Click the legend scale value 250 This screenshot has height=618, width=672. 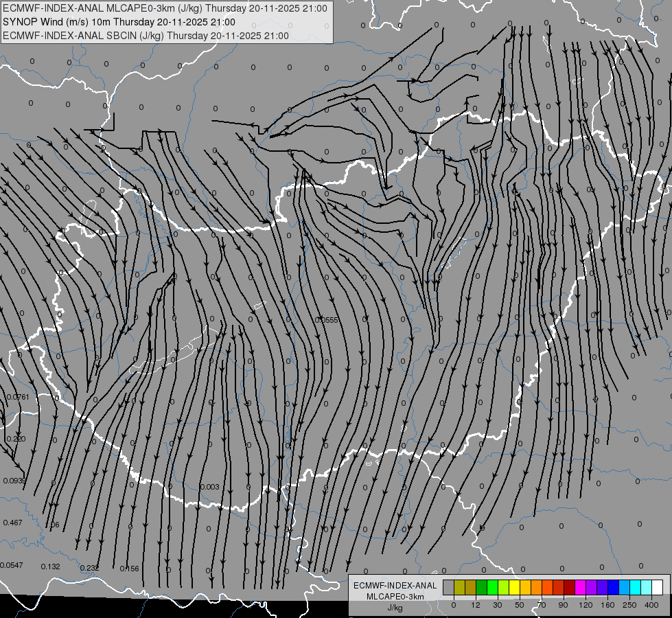629,605
